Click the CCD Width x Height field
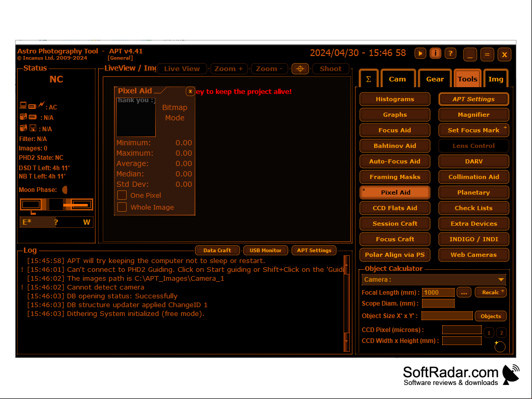The height and width of the screenshot is (399, 532). pyautogui.click(x=462, y=341)
